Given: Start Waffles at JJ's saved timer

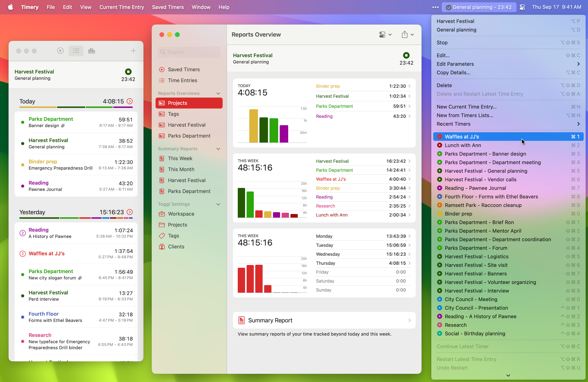Looking at the screenshot, I should pos(508,137).
